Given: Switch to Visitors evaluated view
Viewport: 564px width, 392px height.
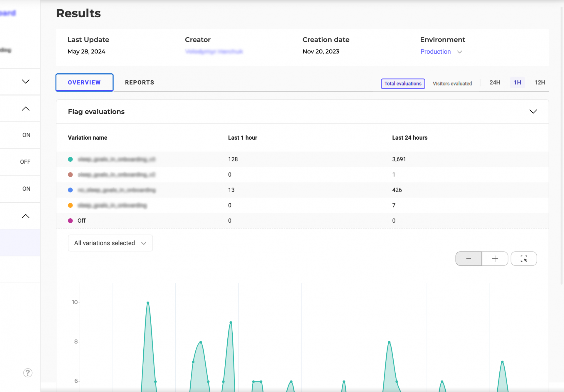Looking at the screenshot, I should pyautogui.click(x=452, y=84).
